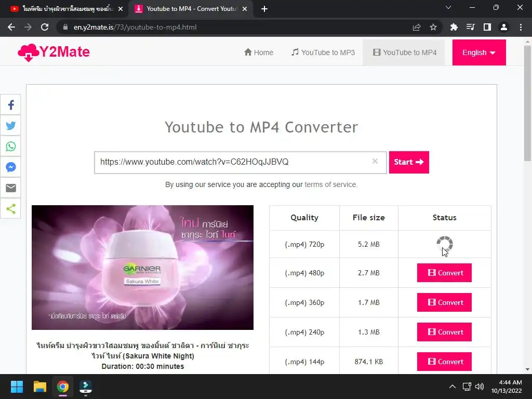Open the Chrome profile icon

[x=504, y=27]
